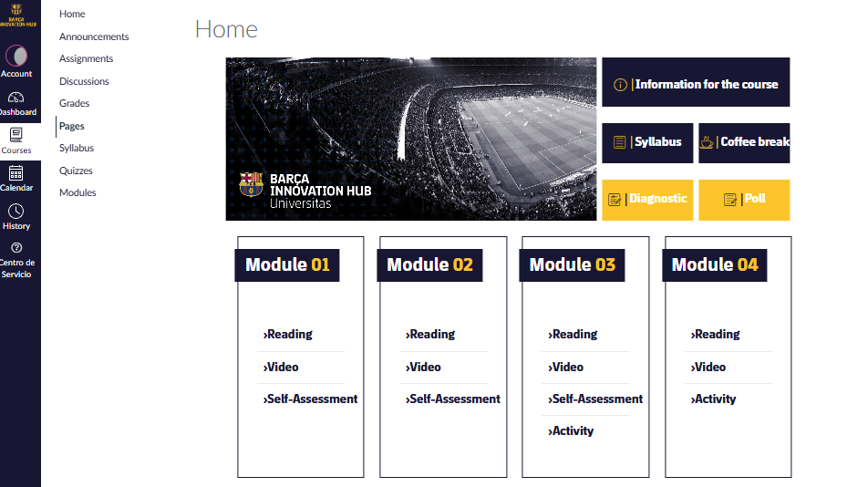The height and width of the screenshot is (487, 868).
Task: Click the coffee cup icon
Action: (x=707, y=142)
